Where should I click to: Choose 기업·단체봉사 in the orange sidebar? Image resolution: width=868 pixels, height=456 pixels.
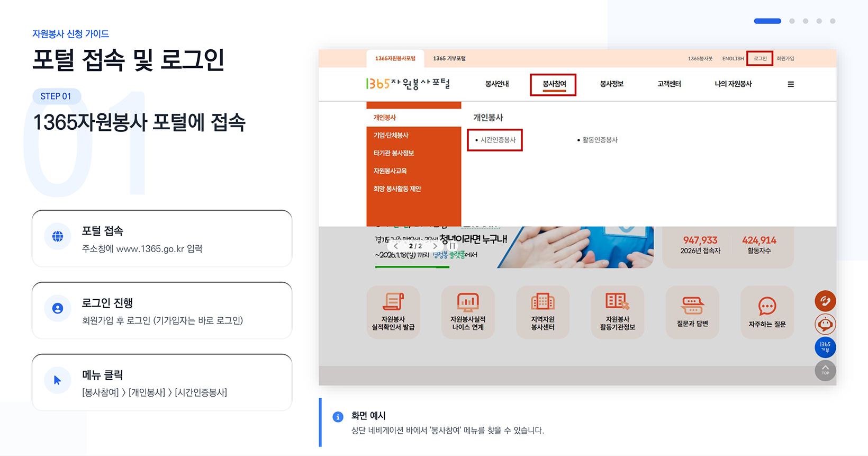click(x=391, y=136)
